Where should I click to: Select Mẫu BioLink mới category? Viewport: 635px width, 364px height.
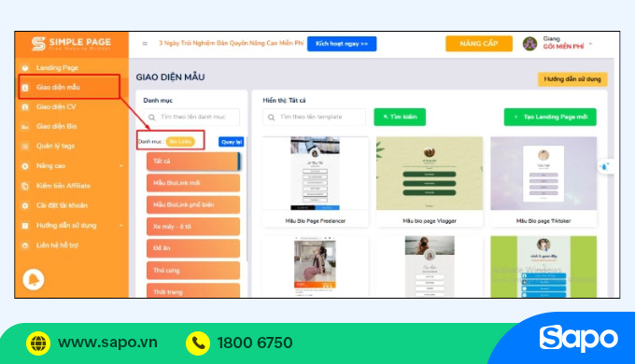click(193, 183)
